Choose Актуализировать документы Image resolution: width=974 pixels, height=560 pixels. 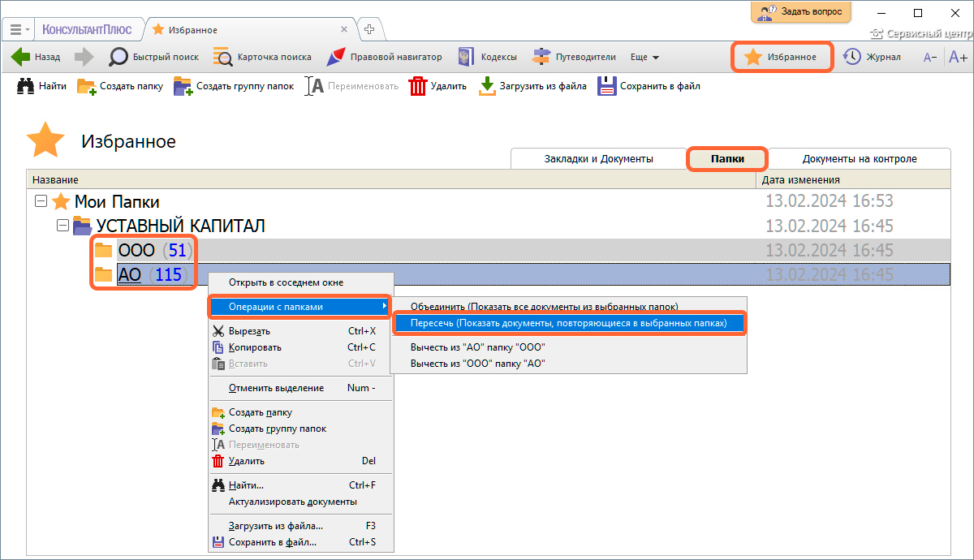[x=300, y=502]
